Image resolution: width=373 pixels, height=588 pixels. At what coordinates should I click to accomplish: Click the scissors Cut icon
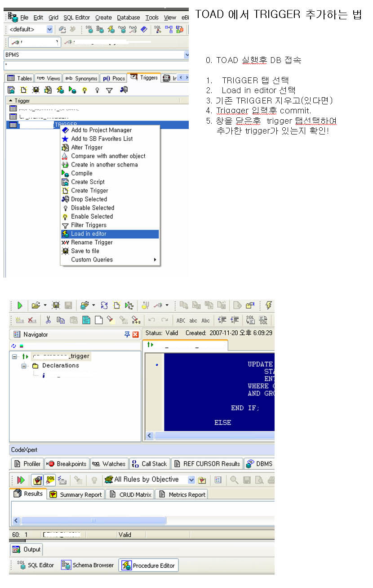pos(48,320)
